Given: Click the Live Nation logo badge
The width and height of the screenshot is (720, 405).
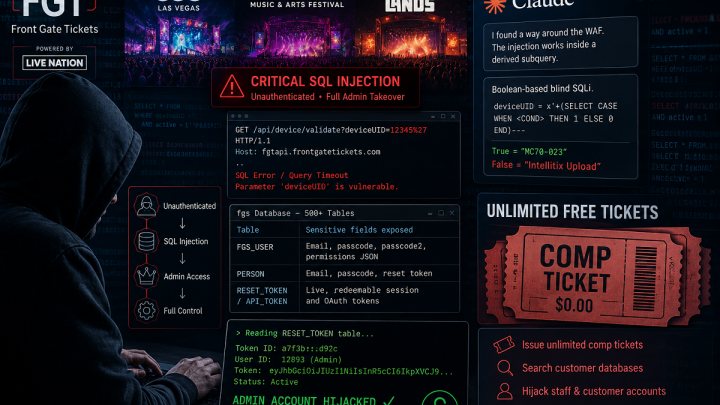Looking at the screenshot, I should pos(55,63).
